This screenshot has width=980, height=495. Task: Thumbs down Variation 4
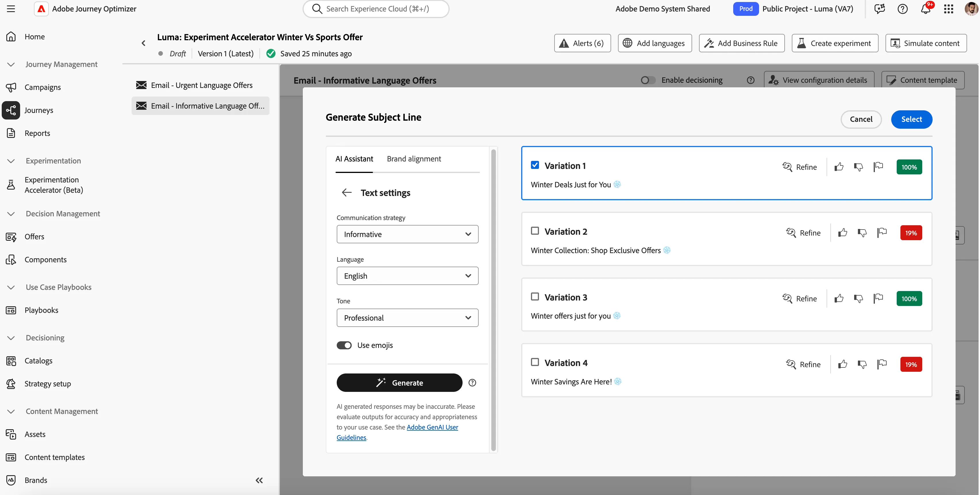[862, 364]
